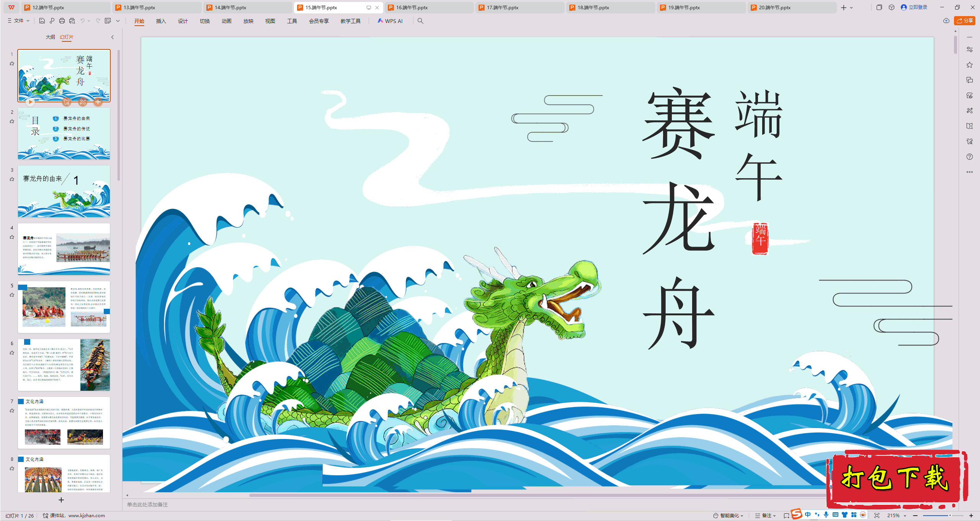Open zoom percentage 215% dropdown
Screen dimensions: 980x521
905,516
